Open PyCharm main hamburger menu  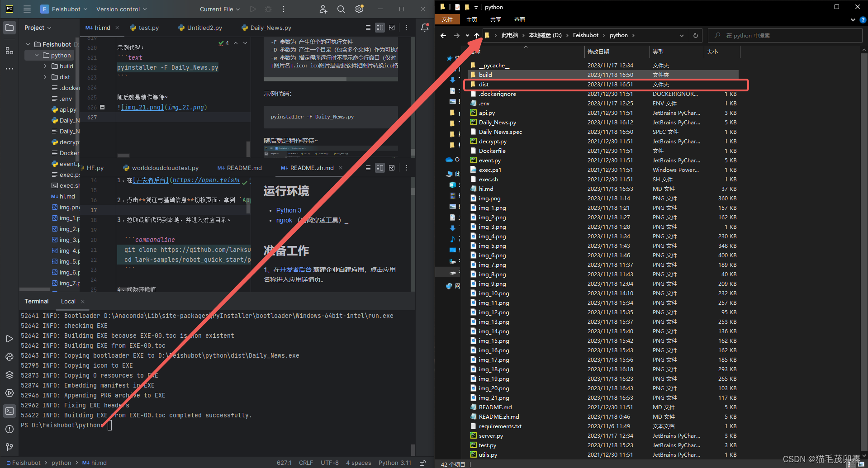point(27,9)
